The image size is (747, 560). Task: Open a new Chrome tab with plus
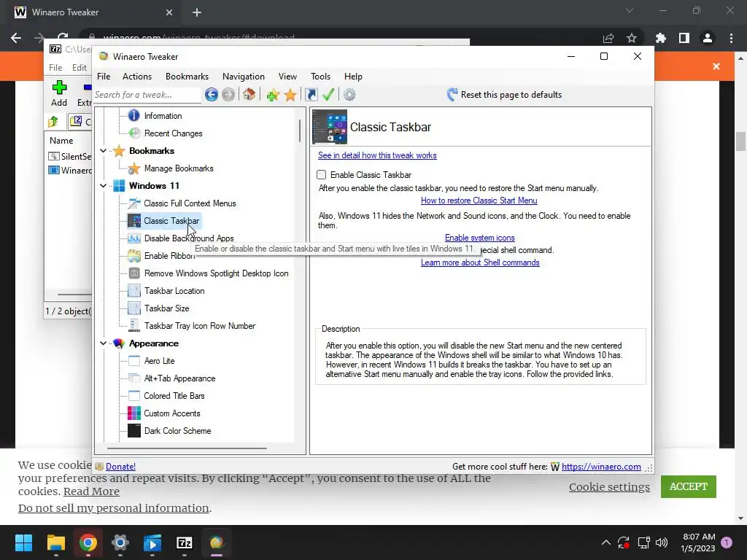pyautogui.click(x=197, y=12)
